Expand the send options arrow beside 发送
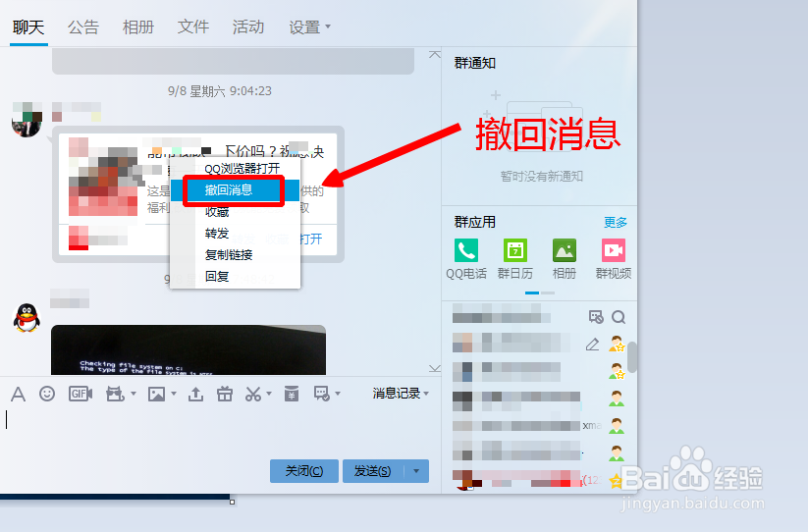Screen dimensions: 808x532 tap(416, 471)
